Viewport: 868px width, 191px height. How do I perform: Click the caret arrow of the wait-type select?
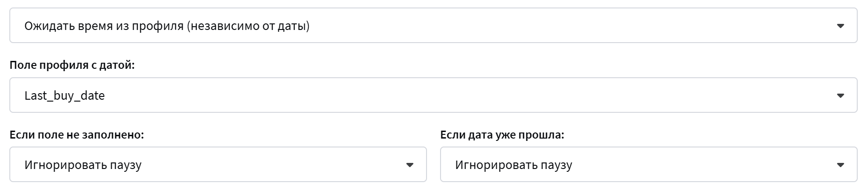tap(840, 26)
